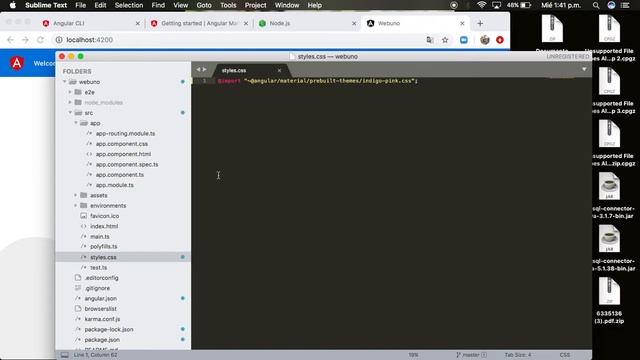Open the Project menu

click(256, 5)
